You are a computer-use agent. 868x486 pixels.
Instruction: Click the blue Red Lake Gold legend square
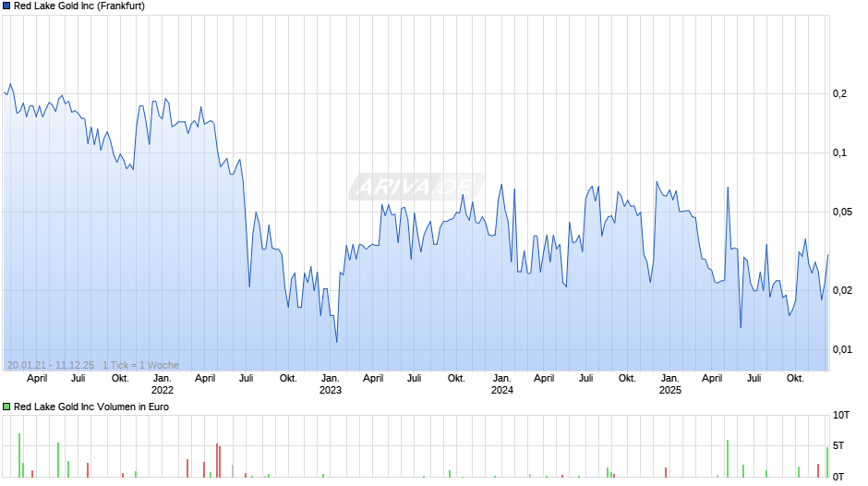coord(6,6)
